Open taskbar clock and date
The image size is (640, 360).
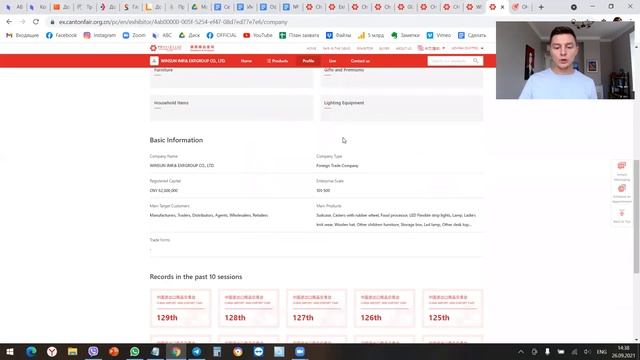click(624, 352)
